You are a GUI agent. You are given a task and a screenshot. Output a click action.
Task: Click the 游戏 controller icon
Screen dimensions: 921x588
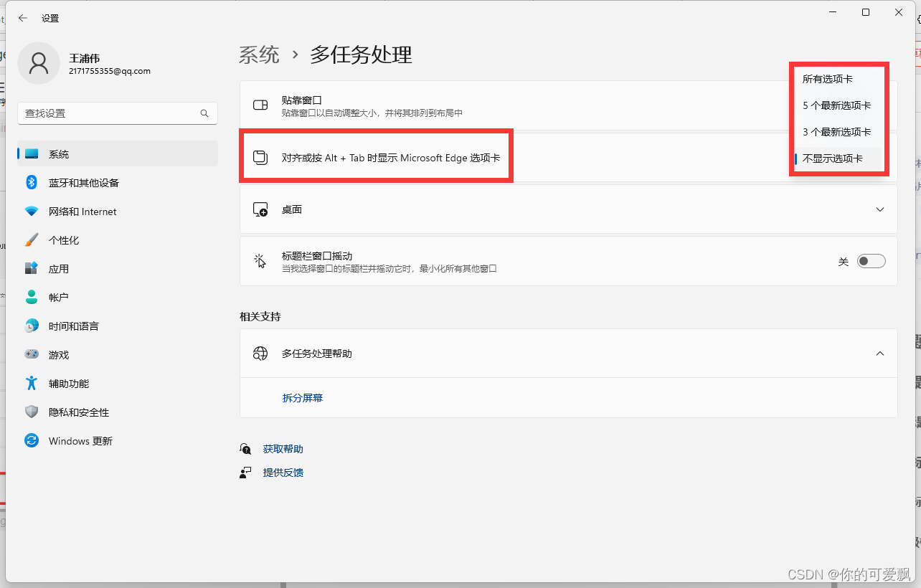[x=32, y=354]
